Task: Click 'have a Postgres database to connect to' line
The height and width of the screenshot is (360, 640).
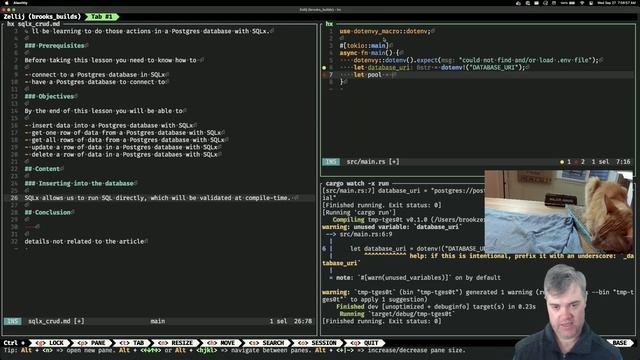Action: (x=95, y=82)
